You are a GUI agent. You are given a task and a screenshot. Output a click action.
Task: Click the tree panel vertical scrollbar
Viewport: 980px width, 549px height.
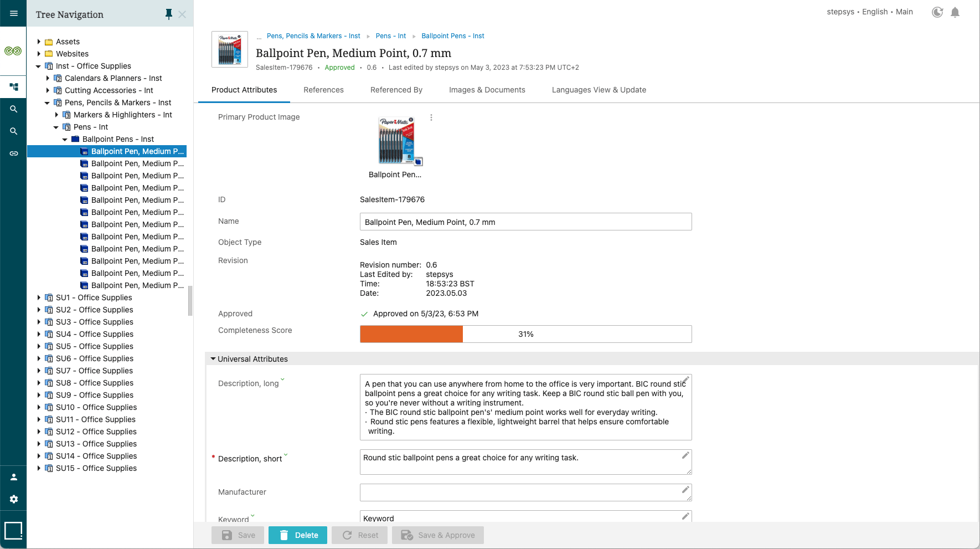[x=190, y=300]
